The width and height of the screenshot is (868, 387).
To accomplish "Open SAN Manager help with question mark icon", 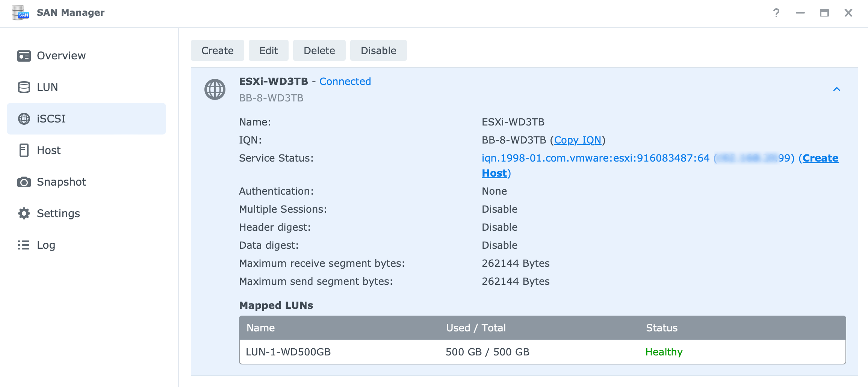I will tap(776, 13).
